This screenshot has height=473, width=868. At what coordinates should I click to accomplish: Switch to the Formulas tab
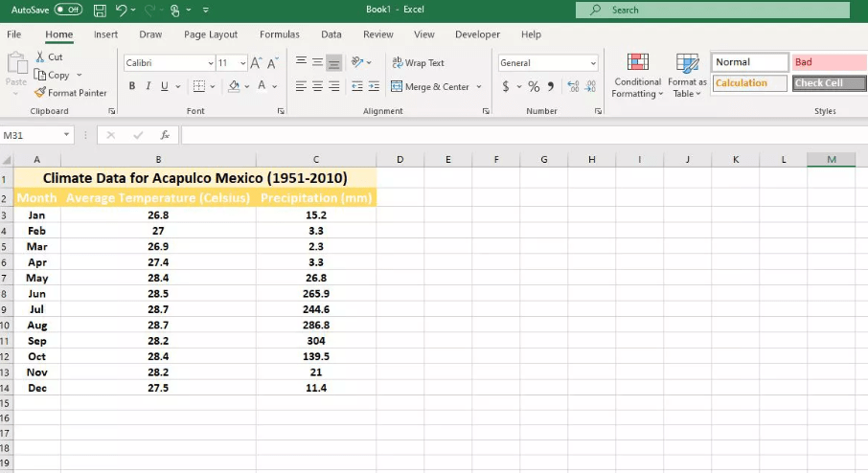280,34
